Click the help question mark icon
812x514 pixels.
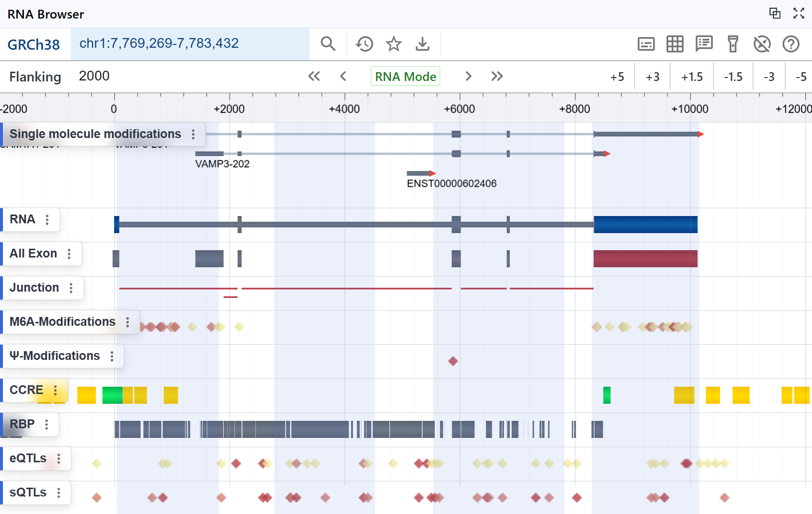[791, 44]
